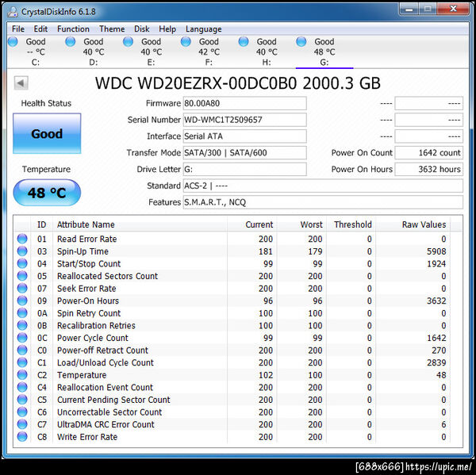Click status orb for Power-off Retract Count
The image size is (476, 475).
(x=22, y=350)
